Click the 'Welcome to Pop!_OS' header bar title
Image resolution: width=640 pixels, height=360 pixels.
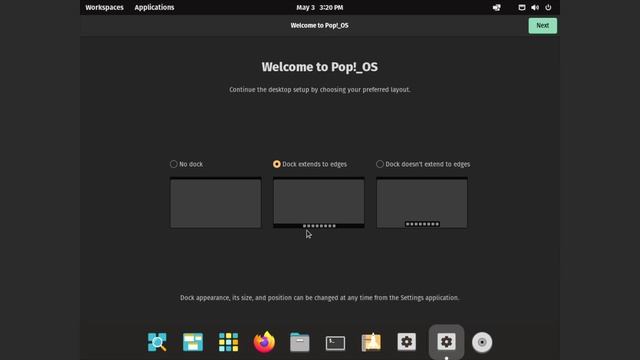point(320,25)
